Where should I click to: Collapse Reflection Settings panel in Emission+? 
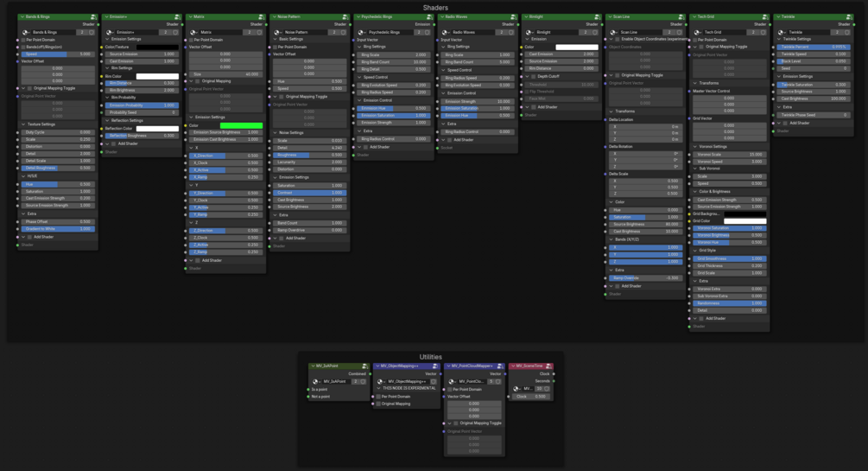click(108, 120)
